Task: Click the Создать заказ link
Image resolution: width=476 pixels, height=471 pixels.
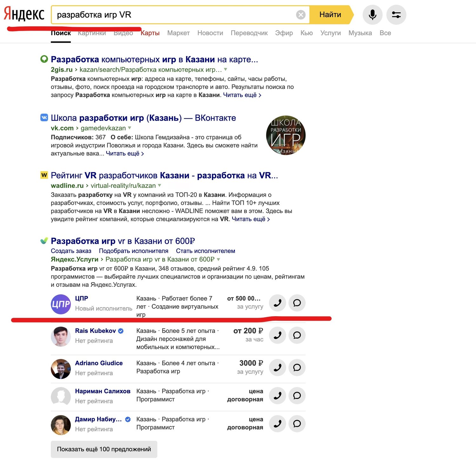Action: click(x=71, y=251)
